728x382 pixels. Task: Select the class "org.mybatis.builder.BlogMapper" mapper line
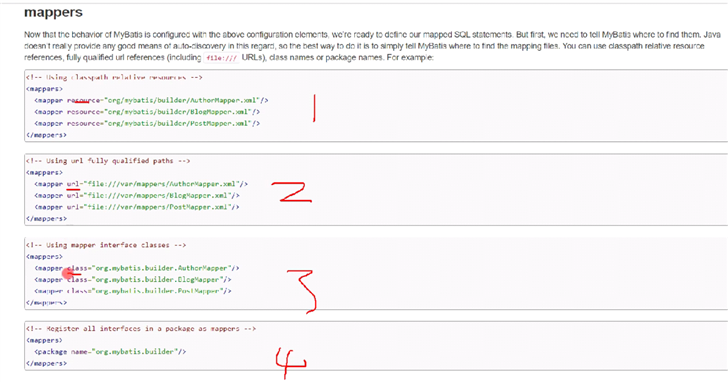[133, 279]
